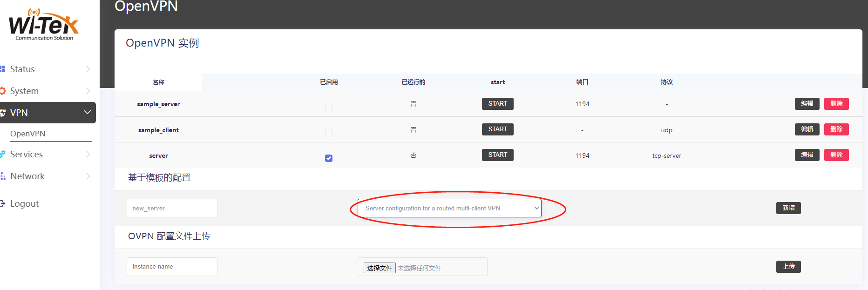This screenshot has width=868, height=290.
Task: Click the System gear icon in sidebar
Action: coord(3,91)
